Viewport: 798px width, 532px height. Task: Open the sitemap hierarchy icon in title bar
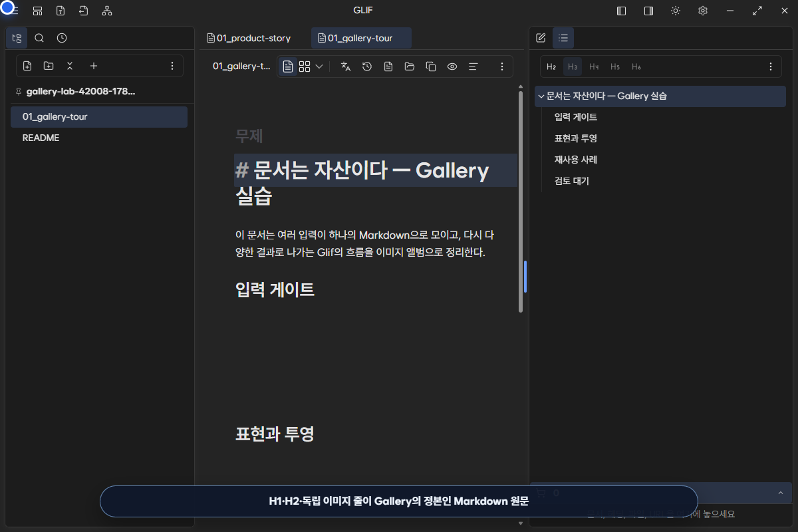tap(107, 11)
